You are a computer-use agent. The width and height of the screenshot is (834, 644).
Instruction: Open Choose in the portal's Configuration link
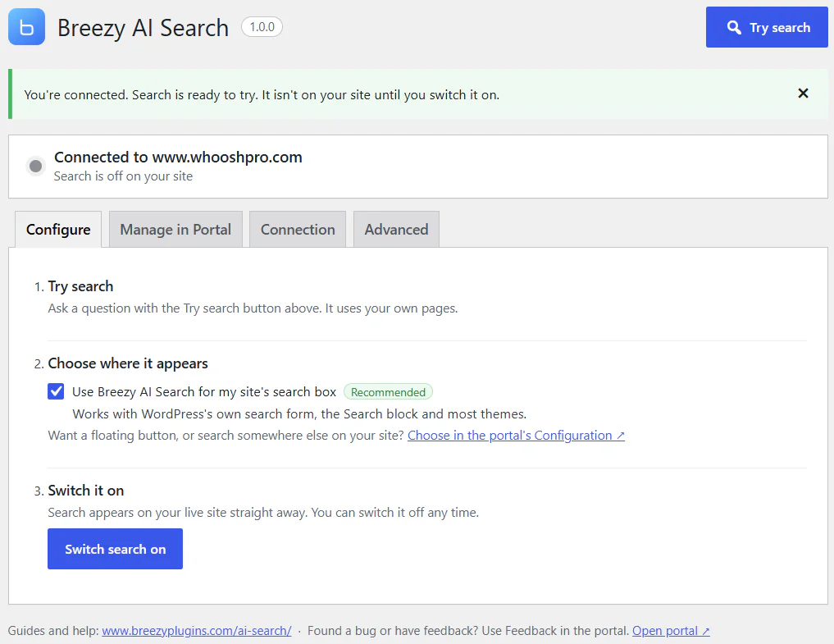click(516, 436)
